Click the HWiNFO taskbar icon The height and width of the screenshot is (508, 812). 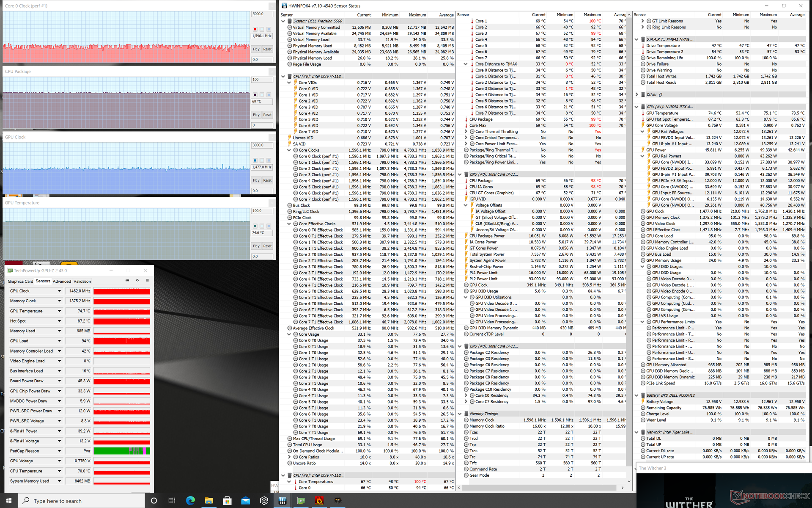(x=283, y=501)
